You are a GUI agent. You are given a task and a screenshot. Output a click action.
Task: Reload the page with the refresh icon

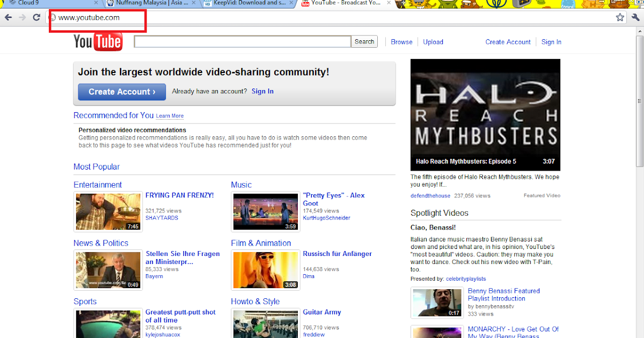36,17
